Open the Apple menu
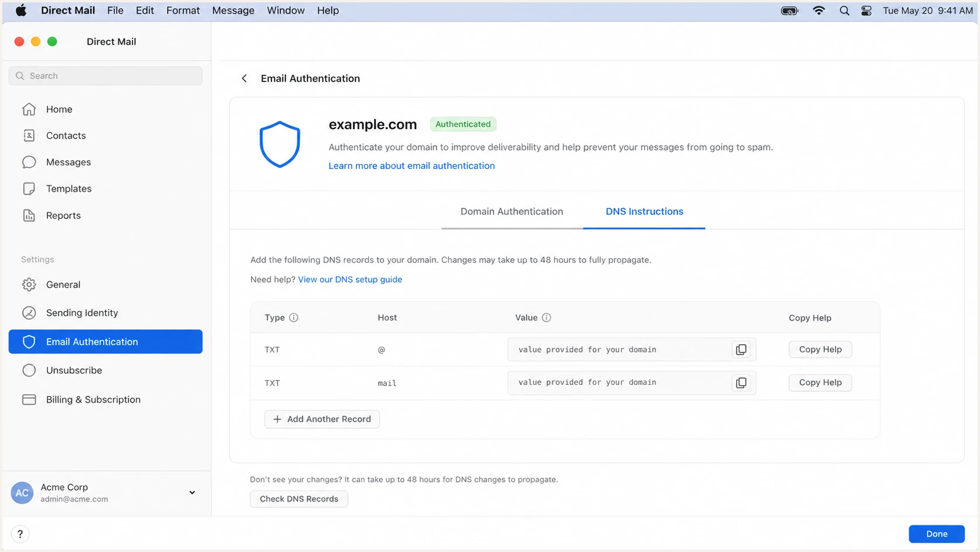The width and height of the screenshot is (980, 552). [x=21, y=11]
